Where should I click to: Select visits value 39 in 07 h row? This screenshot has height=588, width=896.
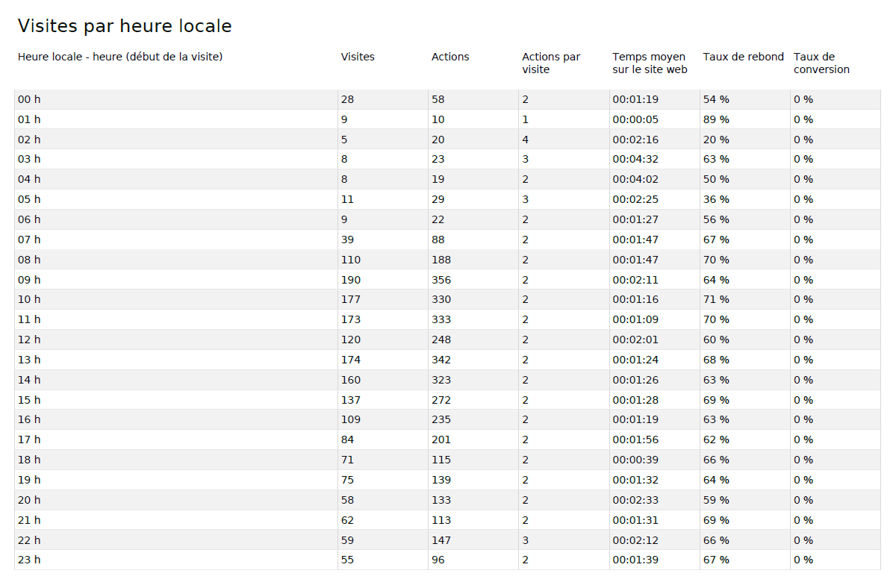pyautogui.click(x=348, y=240)
